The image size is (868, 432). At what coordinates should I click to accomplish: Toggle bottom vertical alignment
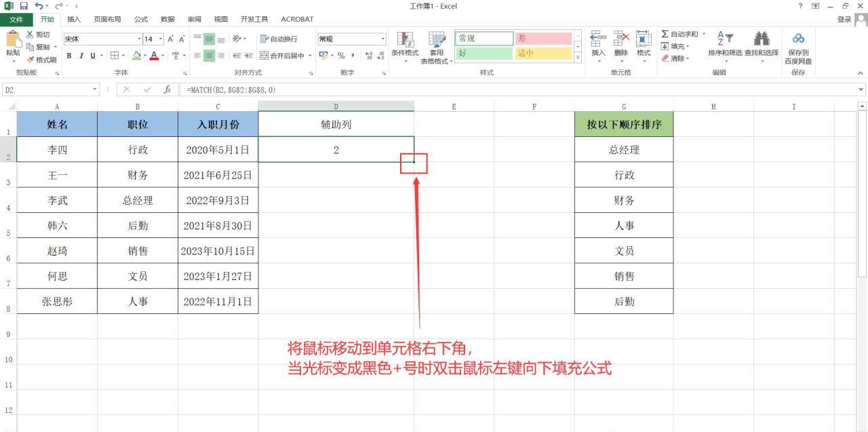pos(222,39)
